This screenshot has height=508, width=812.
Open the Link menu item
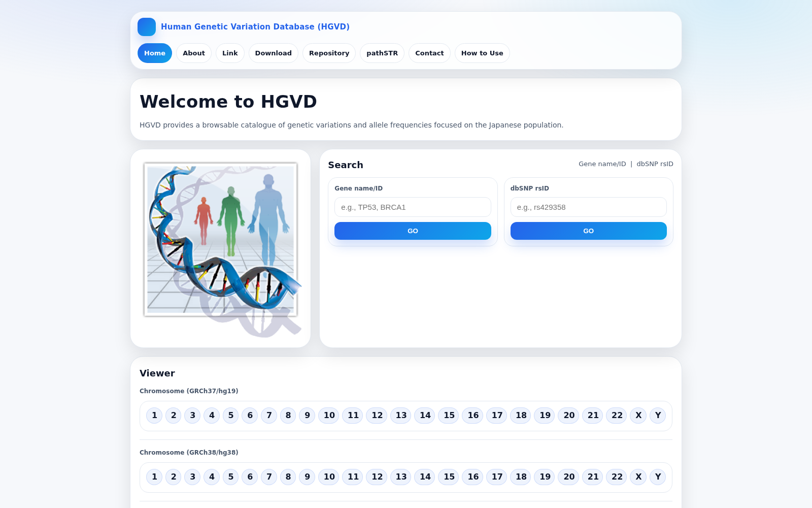point(230,53)
